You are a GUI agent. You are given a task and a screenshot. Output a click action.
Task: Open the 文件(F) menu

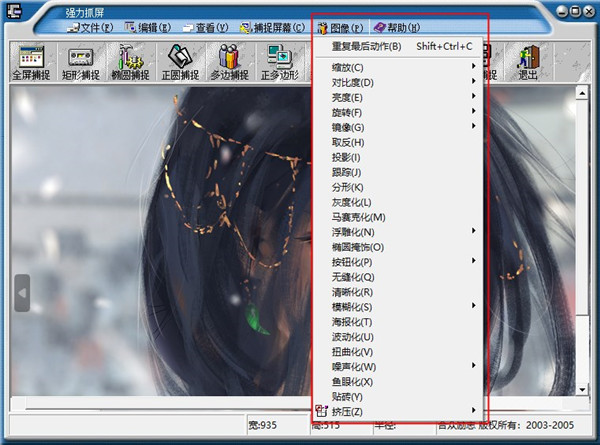[x=90, y=28]
